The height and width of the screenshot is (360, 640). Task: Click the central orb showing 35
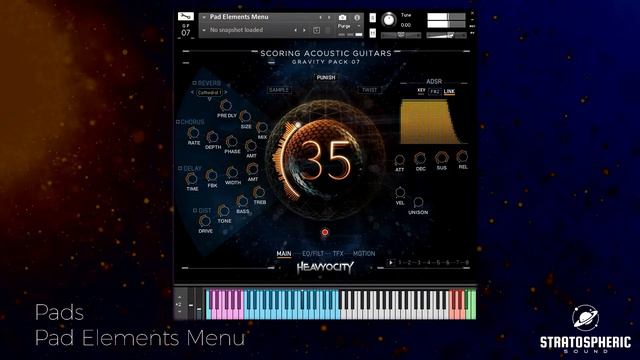pyautogui.click(x=326, y=160)
